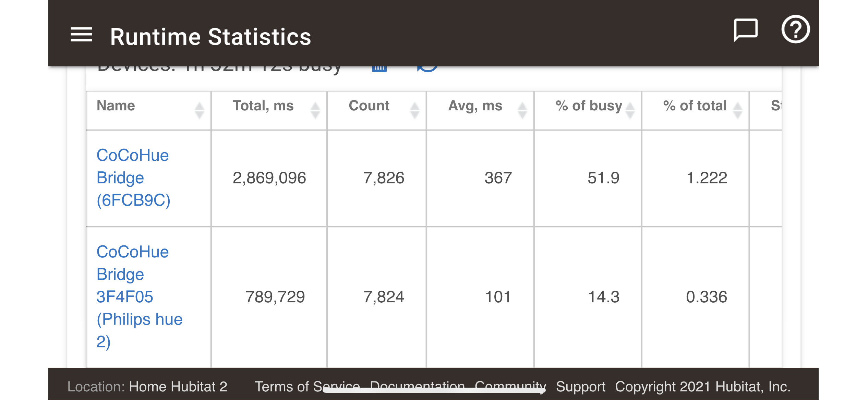Select the 2,869,096 total ms cell

coord(269,178)
